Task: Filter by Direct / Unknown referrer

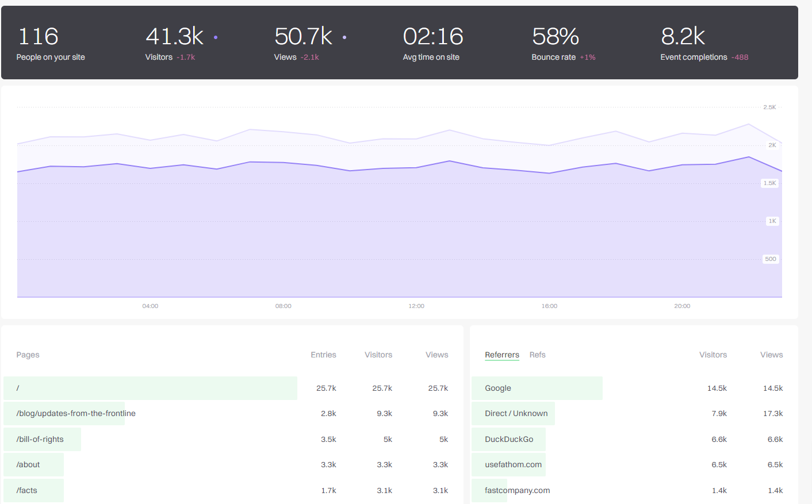Action: click(516, 414)
